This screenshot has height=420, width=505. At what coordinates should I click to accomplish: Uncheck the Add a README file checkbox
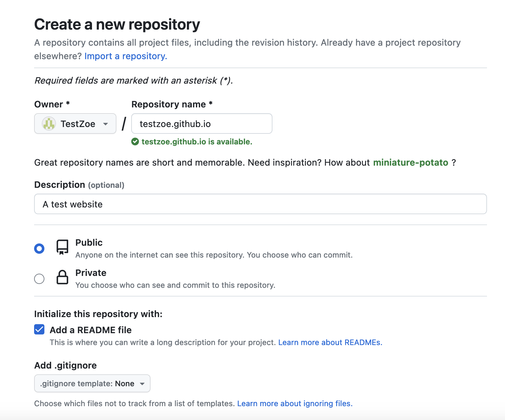point(39,330)
